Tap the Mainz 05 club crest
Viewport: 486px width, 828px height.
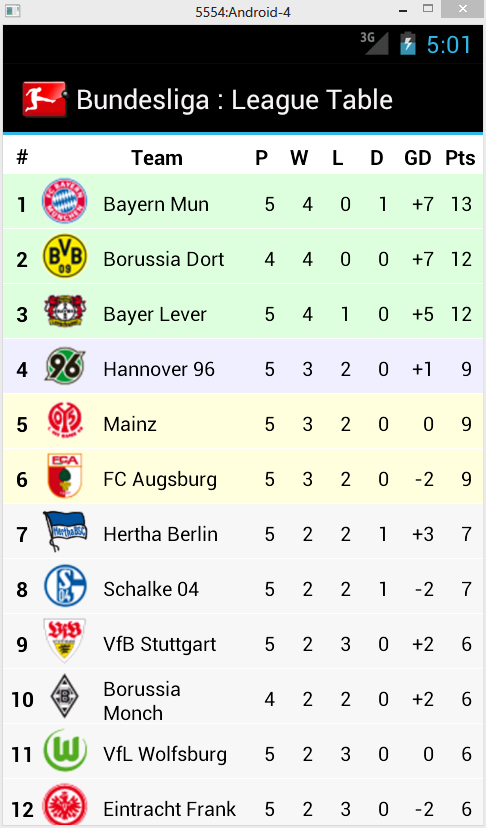click(64, 420)
